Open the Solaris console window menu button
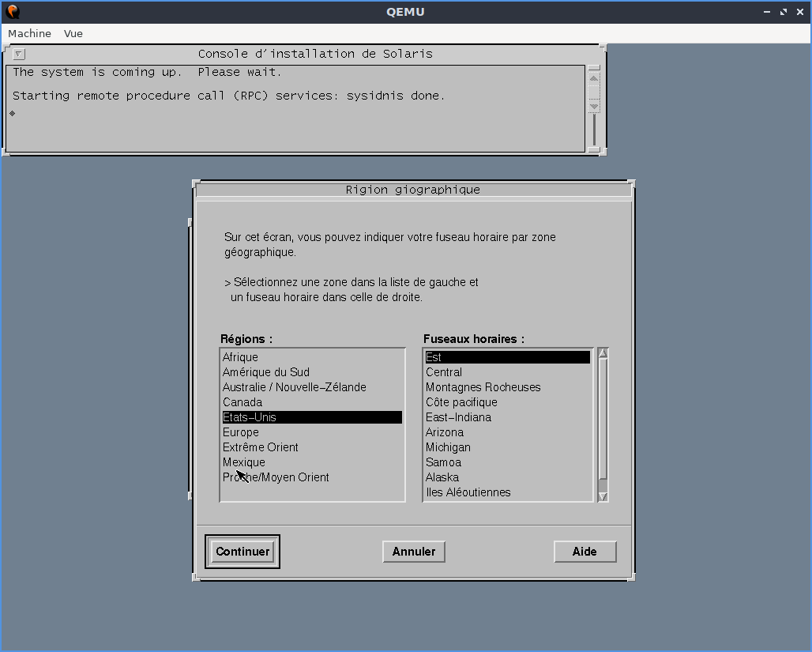 pos(19,54)
